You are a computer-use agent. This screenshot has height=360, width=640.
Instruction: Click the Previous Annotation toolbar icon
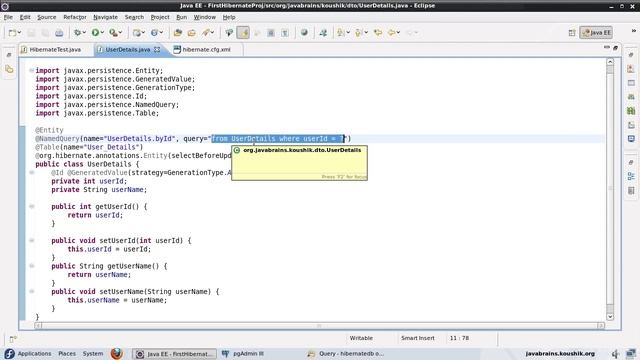pyautogui.click(x=358, y=33)
